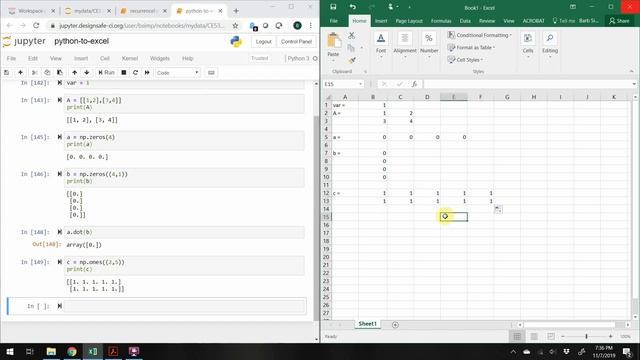Open Excel File tab
The image size is (640, 360).
(x=333, y=21)
